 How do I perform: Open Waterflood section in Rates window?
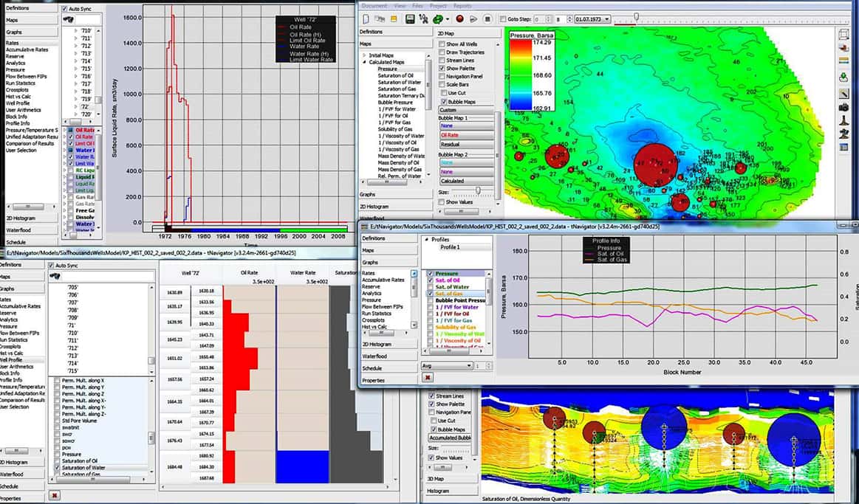click(x=31, y=230)
